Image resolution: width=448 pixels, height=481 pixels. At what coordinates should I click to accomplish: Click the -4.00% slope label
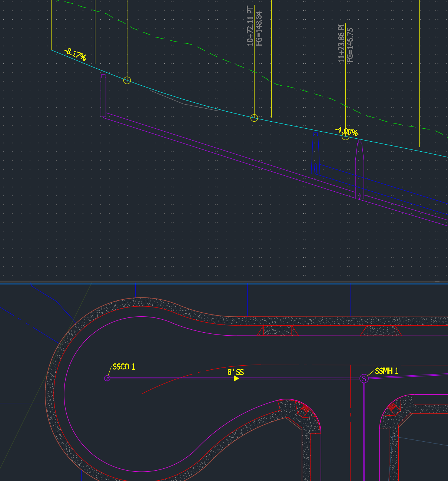(347, 130)
